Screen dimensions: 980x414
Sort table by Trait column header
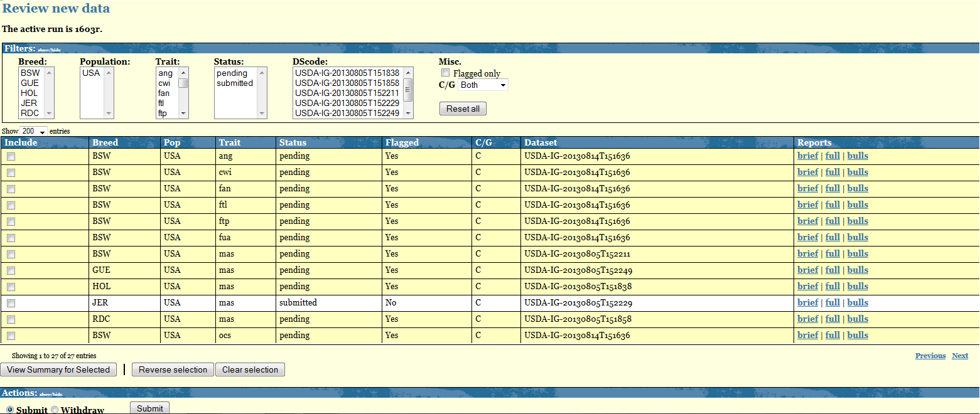click(x=229, y=142)
